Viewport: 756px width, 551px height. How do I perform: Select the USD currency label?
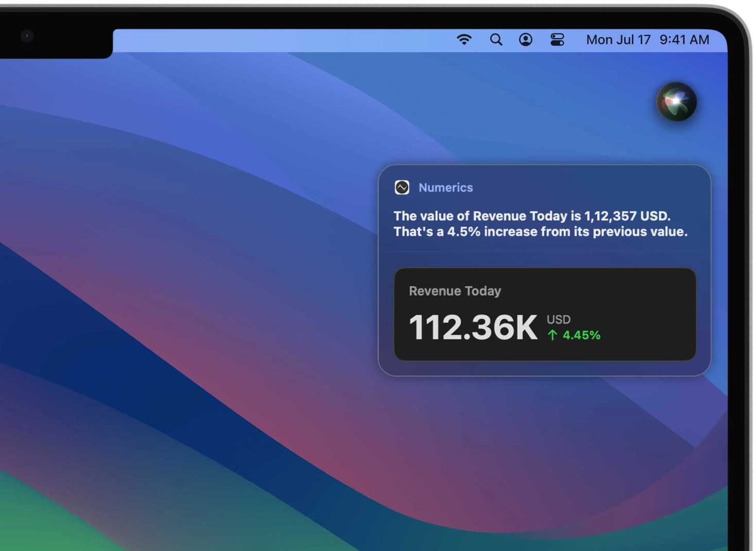click(x=559, y=320)
